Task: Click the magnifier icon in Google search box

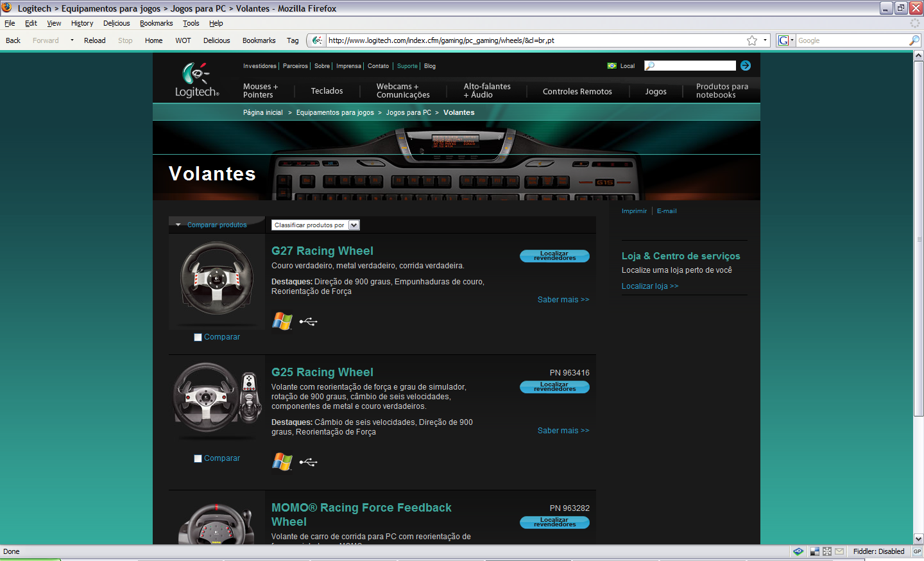Action: point(914,40)
